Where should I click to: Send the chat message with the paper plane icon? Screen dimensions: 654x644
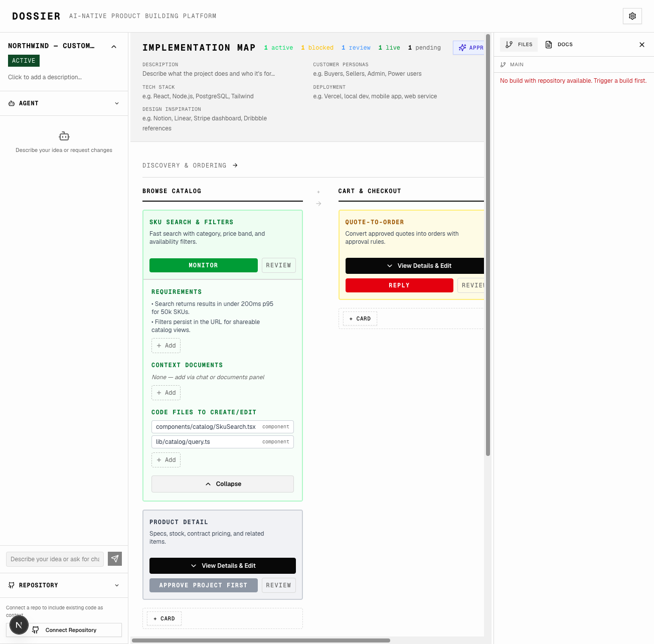pyautogui.click(x=115, y=559)
